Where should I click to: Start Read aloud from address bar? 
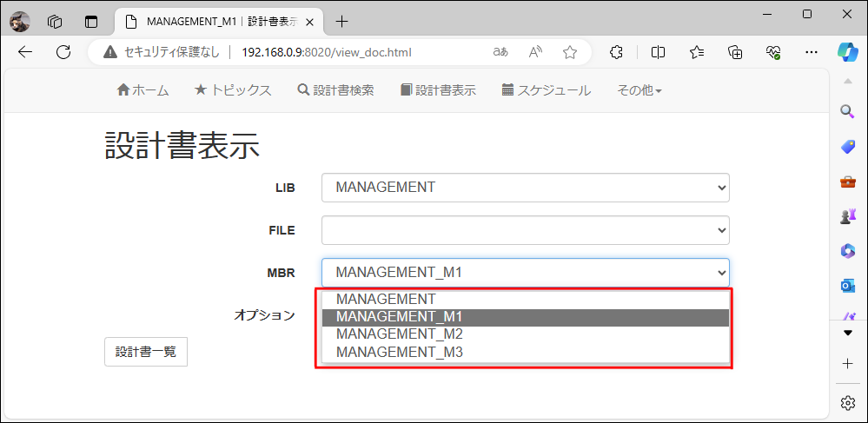535,53
